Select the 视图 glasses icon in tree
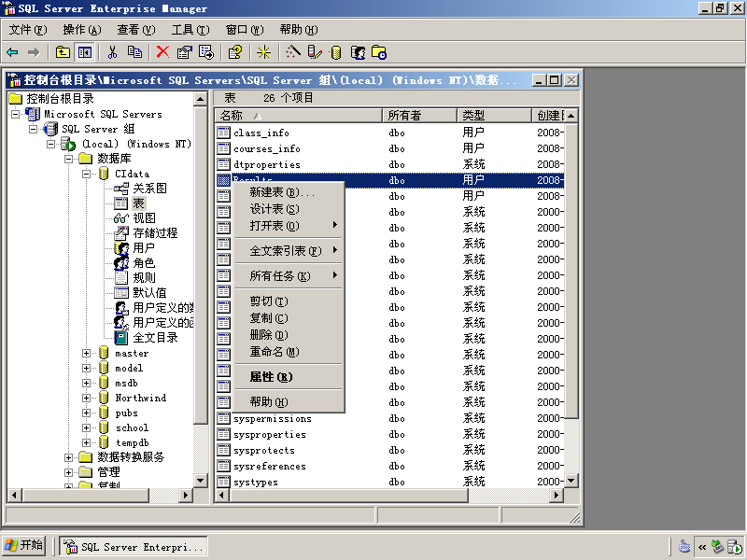 click(121, 218)
